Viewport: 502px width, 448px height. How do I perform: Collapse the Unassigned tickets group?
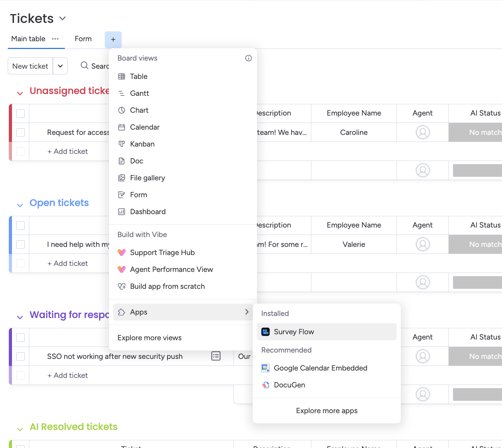20,93
